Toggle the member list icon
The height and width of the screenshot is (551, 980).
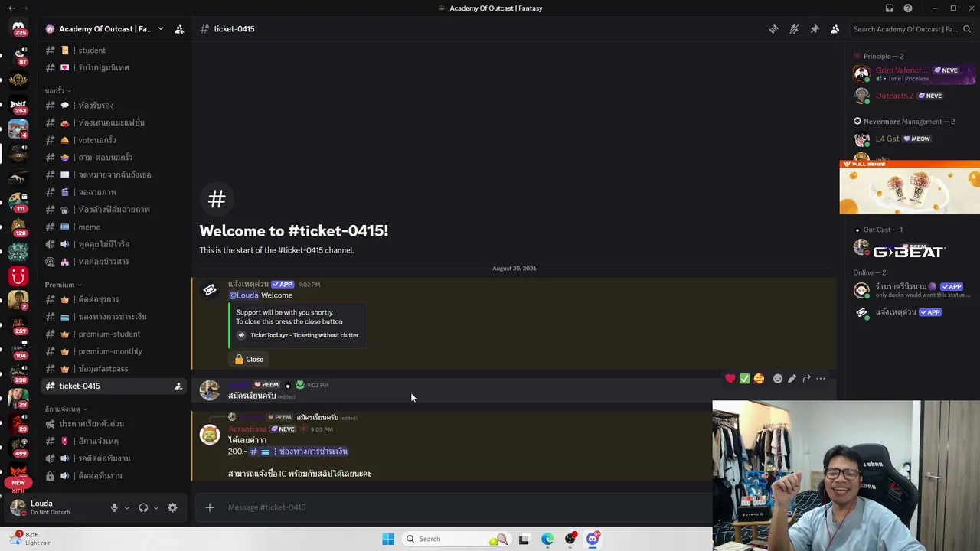(x=835, y=29)
